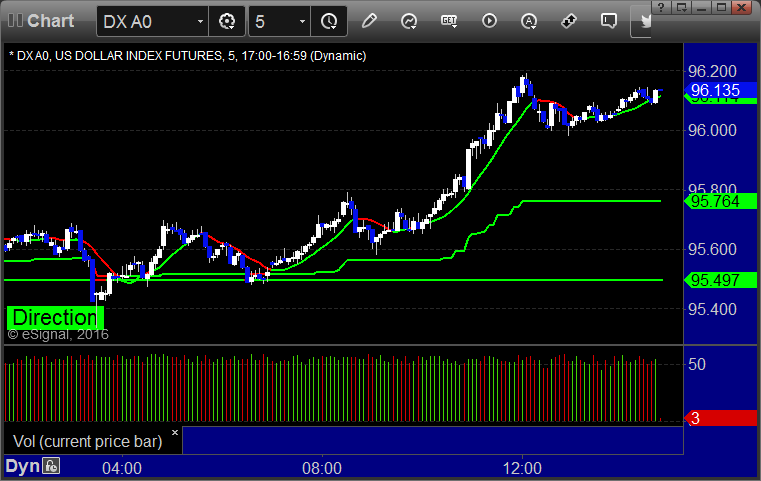Click the Chart toolbar grip handle
The height and width of the screenshot is (481, 761).
[15, 20]
